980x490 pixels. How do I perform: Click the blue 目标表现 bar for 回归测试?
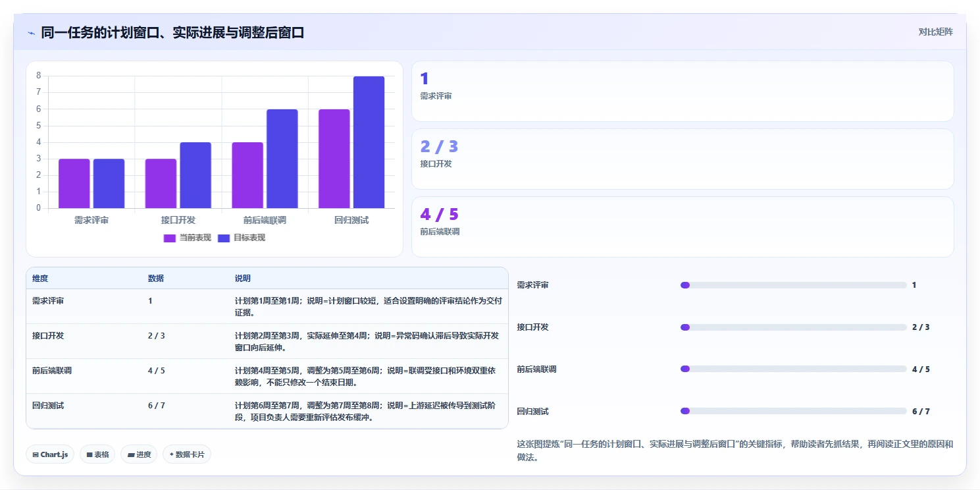369,142
